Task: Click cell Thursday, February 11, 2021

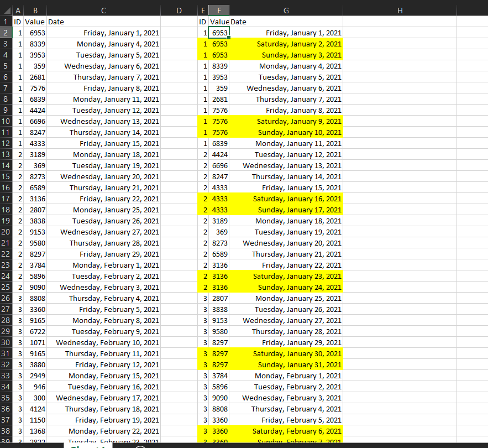Action: click(104, 353)
